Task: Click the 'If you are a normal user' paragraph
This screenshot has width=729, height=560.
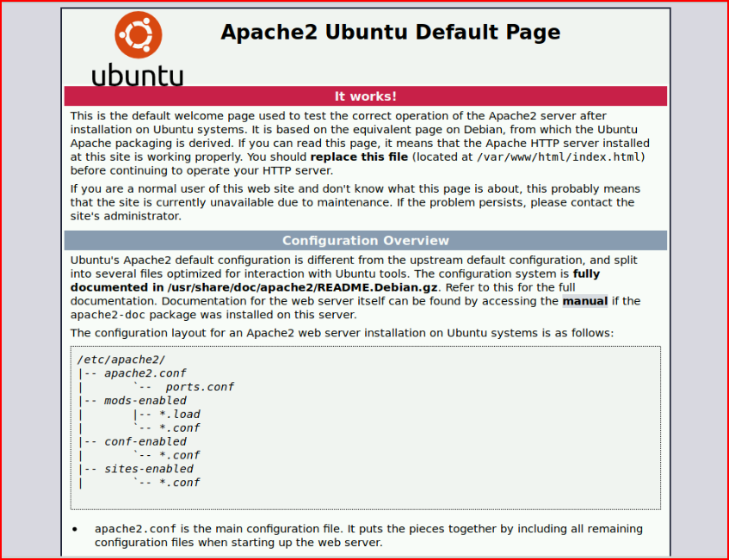Action: point(355,203)
